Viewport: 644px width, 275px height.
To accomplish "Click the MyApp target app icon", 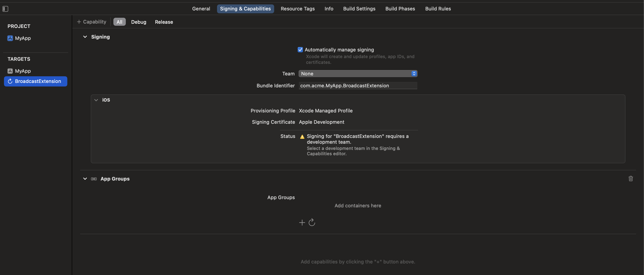I will click(10, 71).
